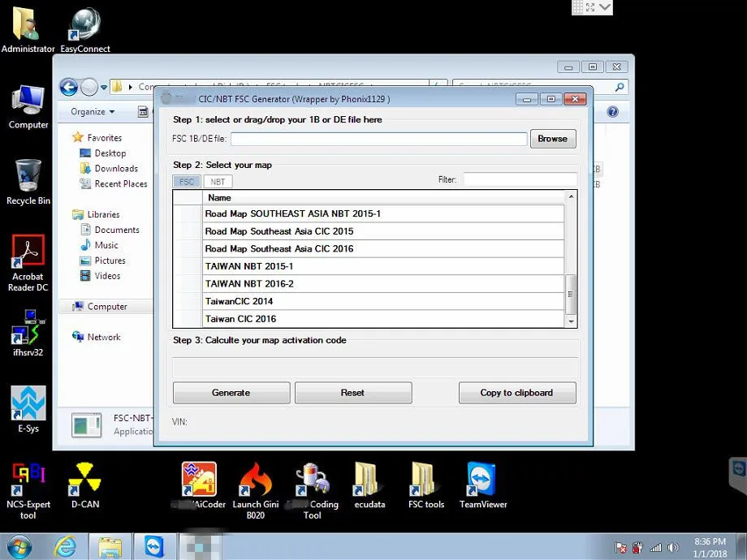
Task: Click the map list scroll down arrow
Action: [571, 322]
